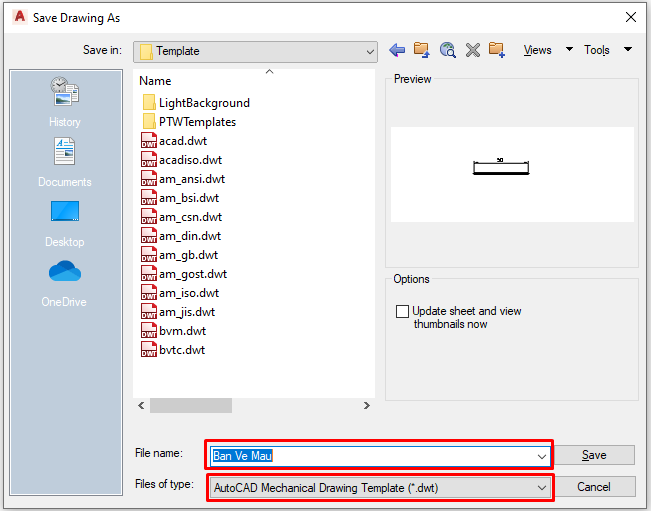651x511 pixels.
Task: Go up one folder level
Action: point(422,50)
